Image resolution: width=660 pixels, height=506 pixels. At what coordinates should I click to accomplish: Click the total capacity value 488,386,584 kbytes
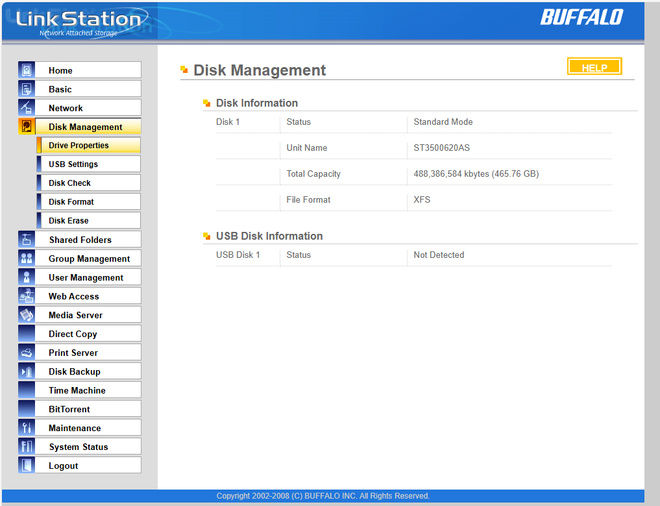coord(476,174)
